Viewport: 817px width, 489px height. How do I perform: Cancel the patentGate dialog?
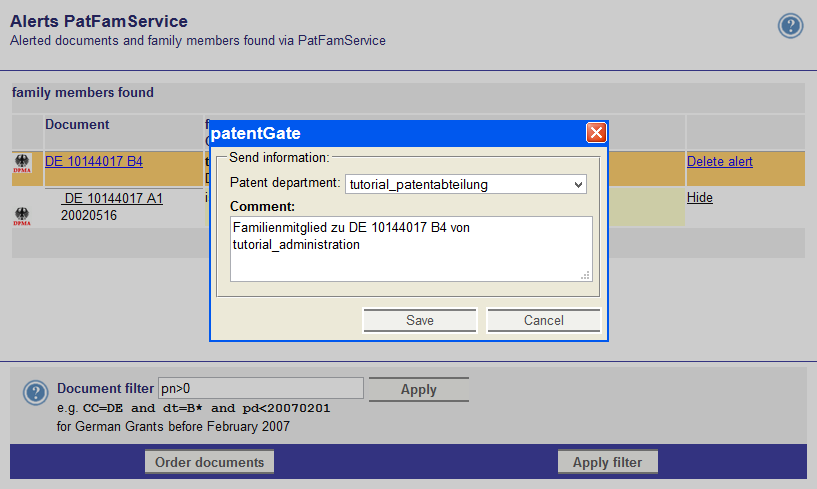[543, 320]
